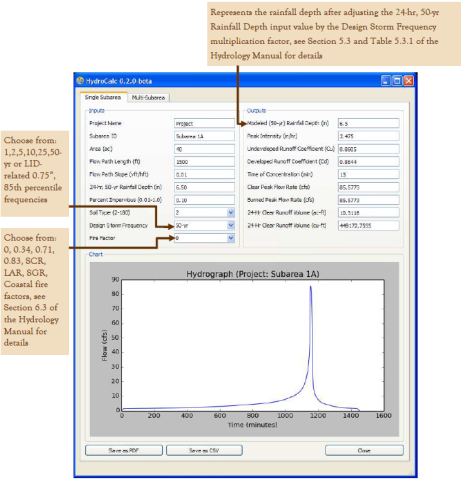The image size is (461, 480).
Task: Click the 'Soil Type (2-180)' label text
Action: 110,213
